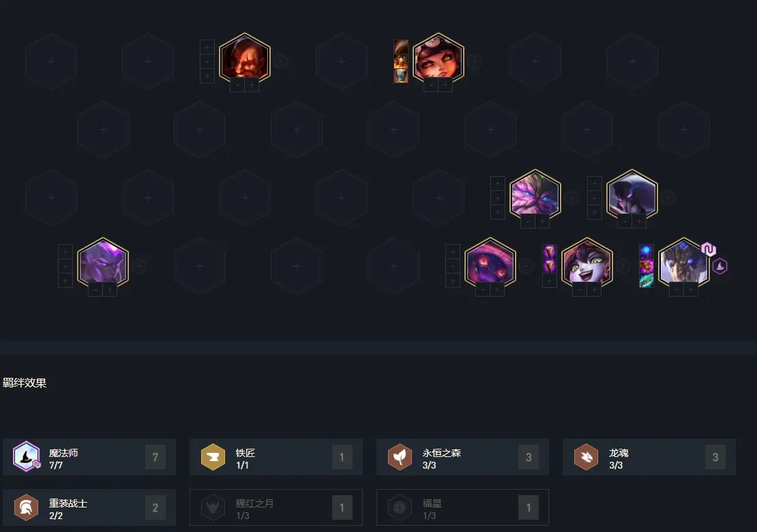The width and height of the screenshot is (757, 532).
Task: Select the 重装战士 helmet trait icon
Action: (26, 507)
